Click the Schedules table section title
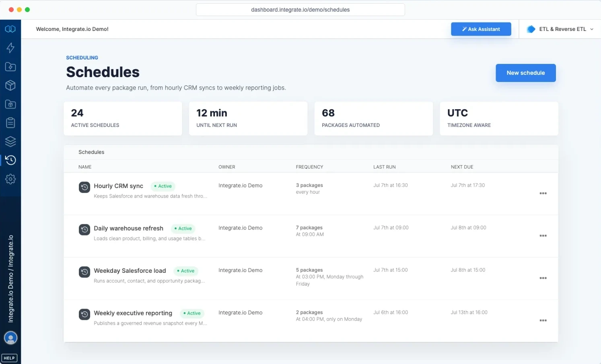Viewport: 601px width, 364px height. [x=91, y=152]
